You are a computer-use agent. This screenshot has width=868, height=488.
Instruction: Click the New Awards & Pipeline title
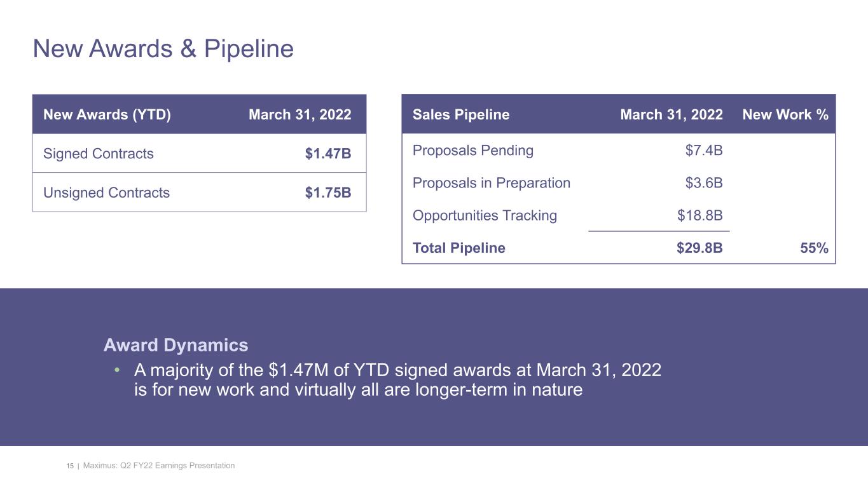point(163,49)
